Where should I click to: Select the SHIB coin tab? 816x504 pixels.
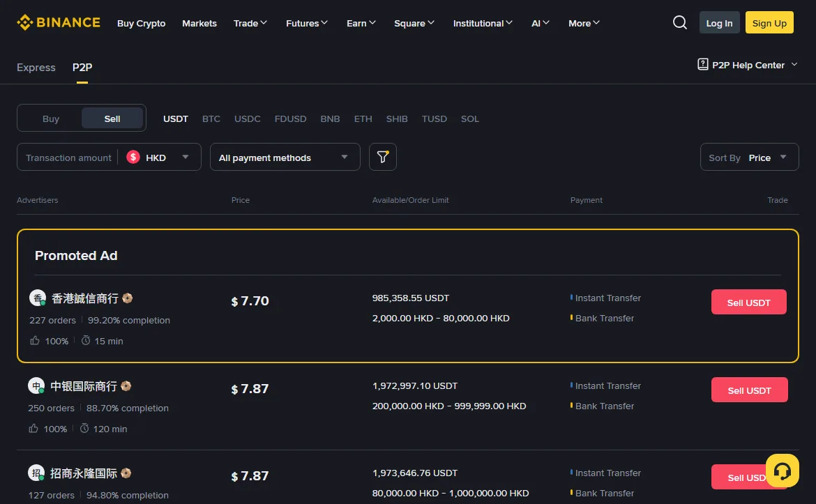point(397,119)
